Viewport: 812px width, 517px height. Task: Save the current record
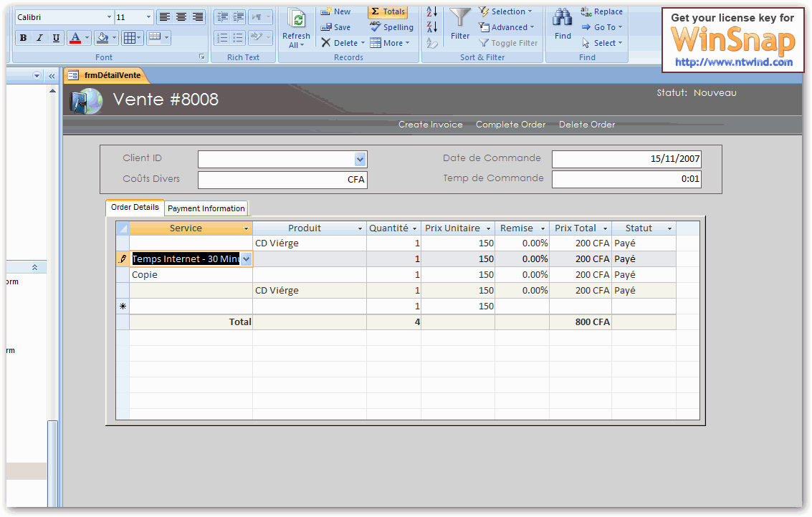335,27
